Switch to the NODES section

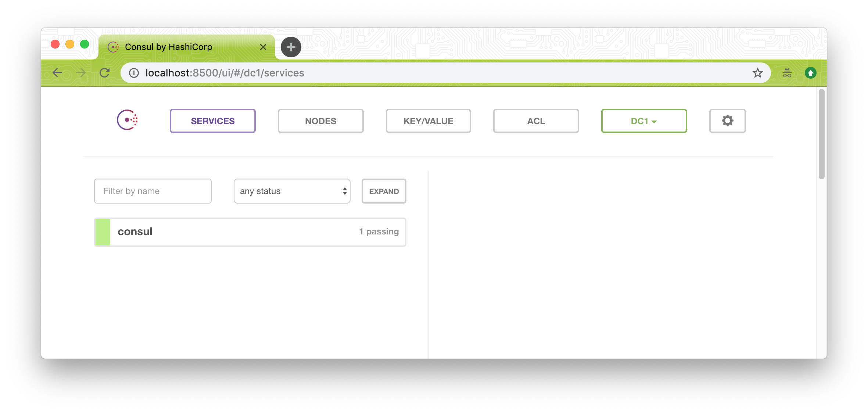320,121
